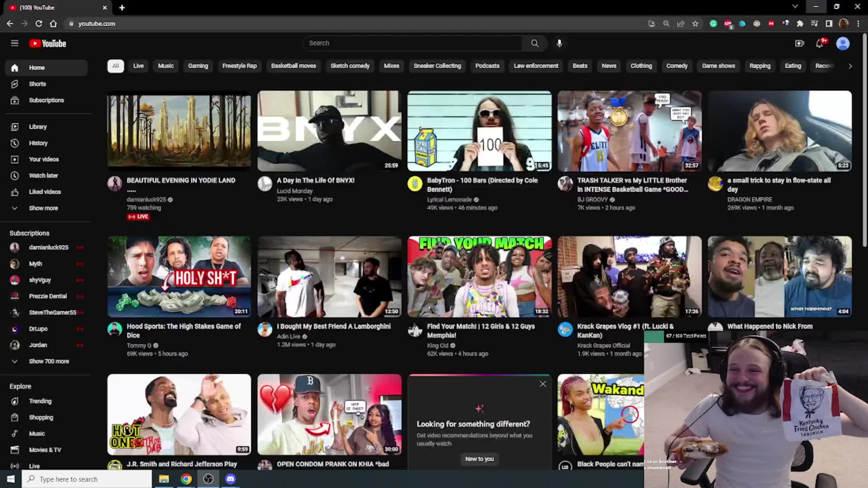The height and width of the screenshot is (488, 868).
Task: Open the Create video icon
Action: click(799, 43)
